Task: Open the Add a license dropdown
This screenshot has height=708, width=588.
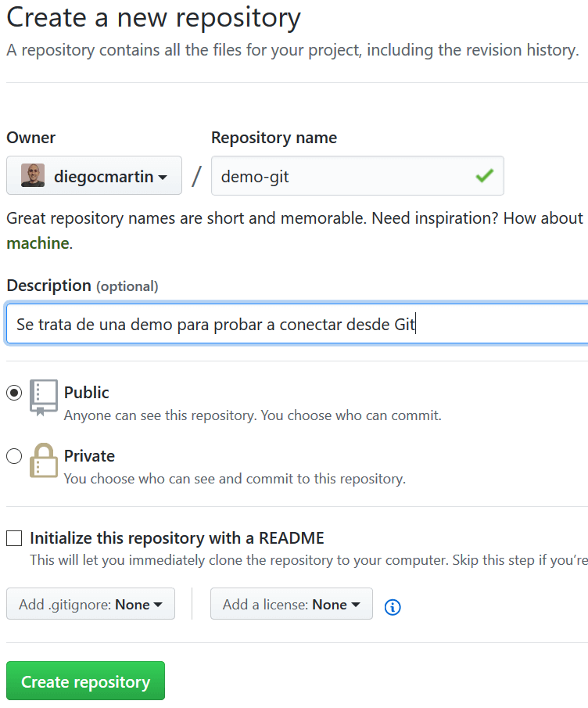Action: 291,603
